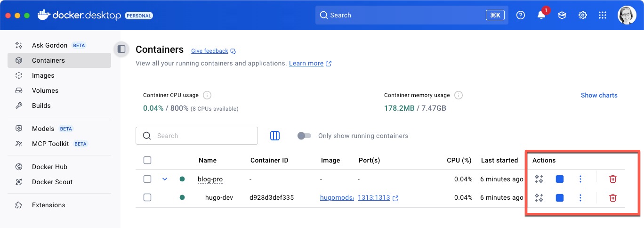Ask Gordon about hugo-dev
Image resolution: width=644 pixels, height=228 pixels.
pos(539,198)
